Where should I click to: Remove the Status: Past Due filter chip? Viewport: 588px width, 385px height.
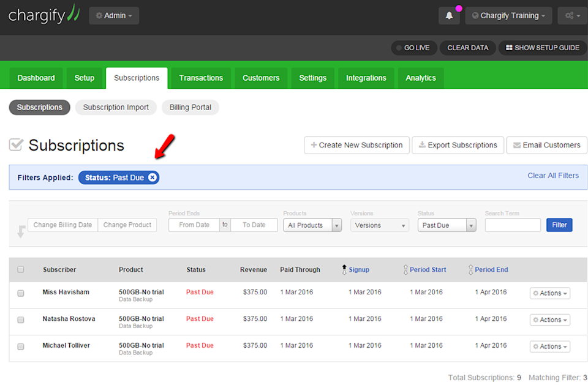153,178
